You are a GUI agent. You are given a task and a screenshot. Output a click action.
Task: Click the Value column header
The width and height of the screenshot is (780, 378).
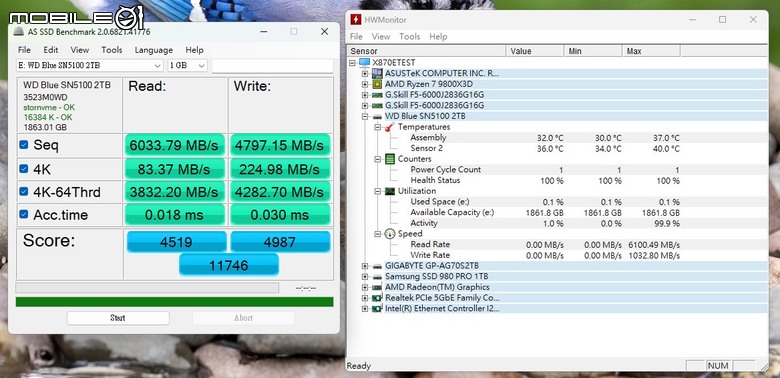click(x=535, y=51)
